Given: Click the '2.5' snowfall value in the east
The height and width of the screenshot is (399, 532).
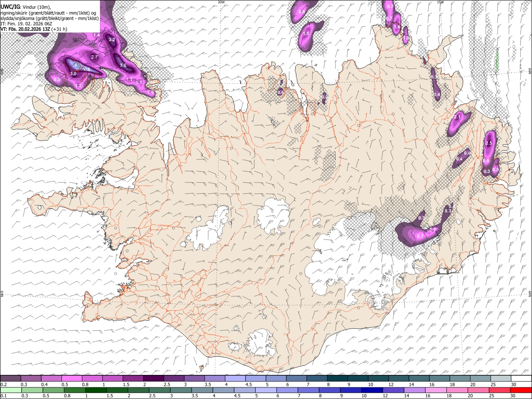Looking at the screenshot, I should click(488, 143).
